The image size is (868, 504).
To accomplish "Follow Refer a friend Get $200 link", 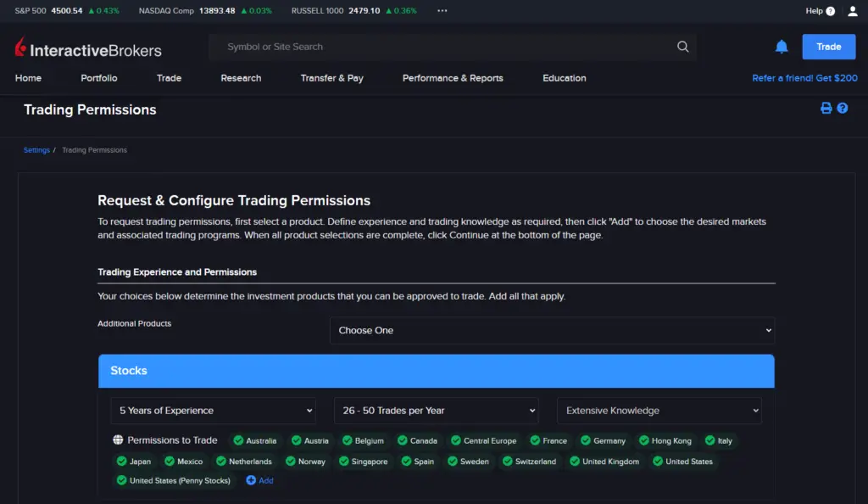I will coord(805,78).
